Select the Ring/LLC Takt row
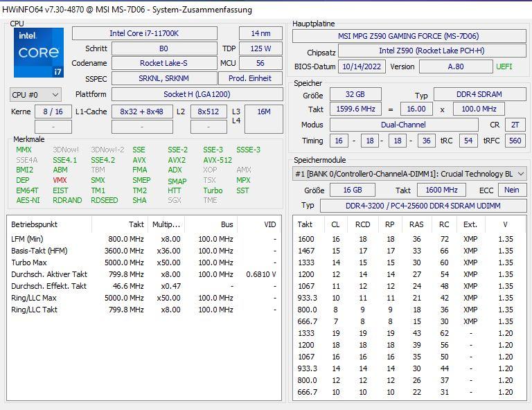 144,310
